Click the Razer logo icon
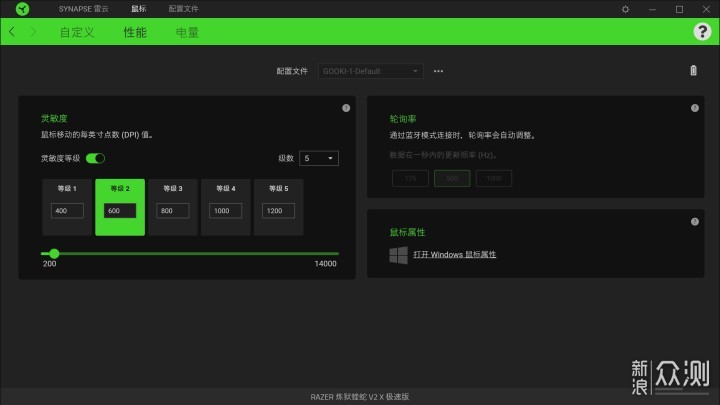 (x=22, y=9)
